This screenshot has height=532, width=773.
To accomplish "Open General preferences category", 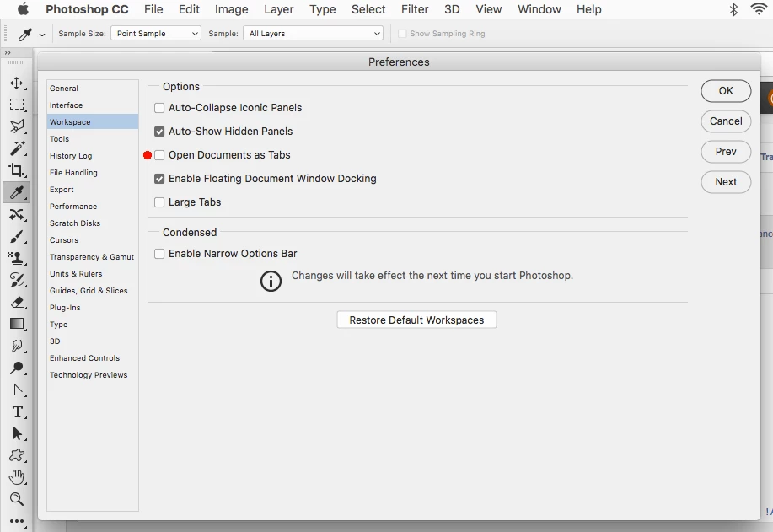I will click(x=93, y=89).
